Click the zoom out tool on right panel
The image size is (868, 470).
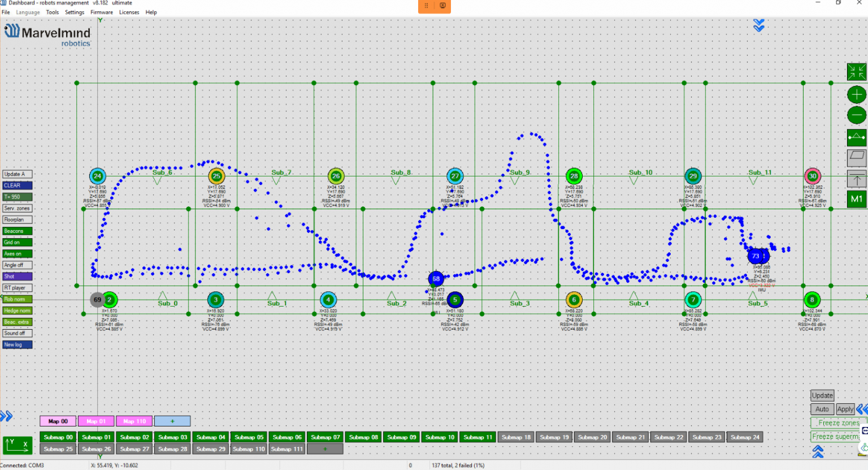[x=856, y=115]
